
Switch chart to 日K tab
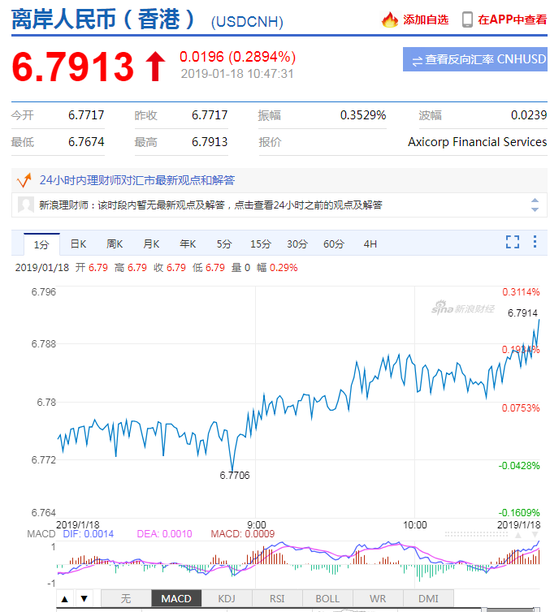tap(78, 244)
